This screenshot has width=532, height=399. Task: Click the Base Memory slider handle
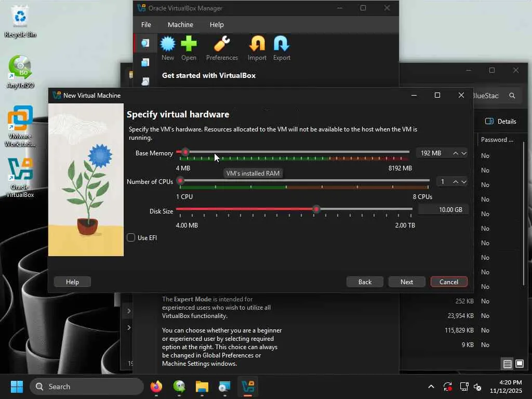click(x=185, y=152)
